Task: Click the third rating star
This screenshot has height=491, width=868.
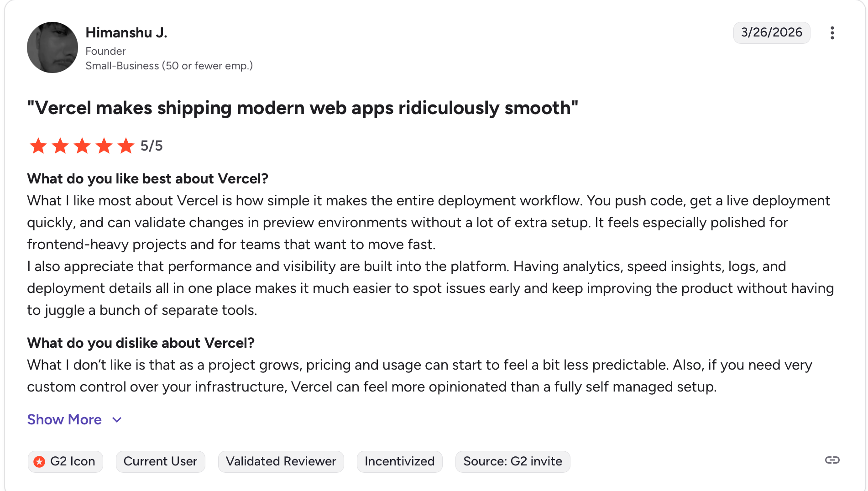Action: coord(82,146)
